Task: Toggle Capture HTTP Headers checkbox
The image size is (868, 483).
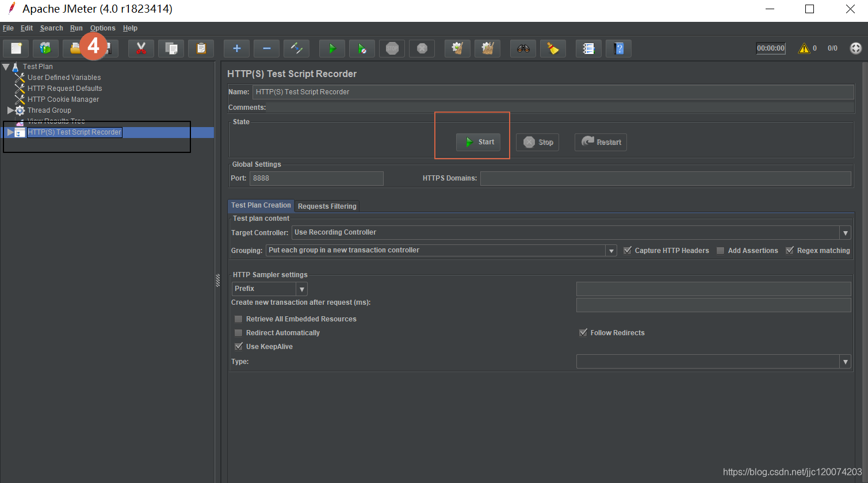Action: pyautogui.click(x=628, y=250)
